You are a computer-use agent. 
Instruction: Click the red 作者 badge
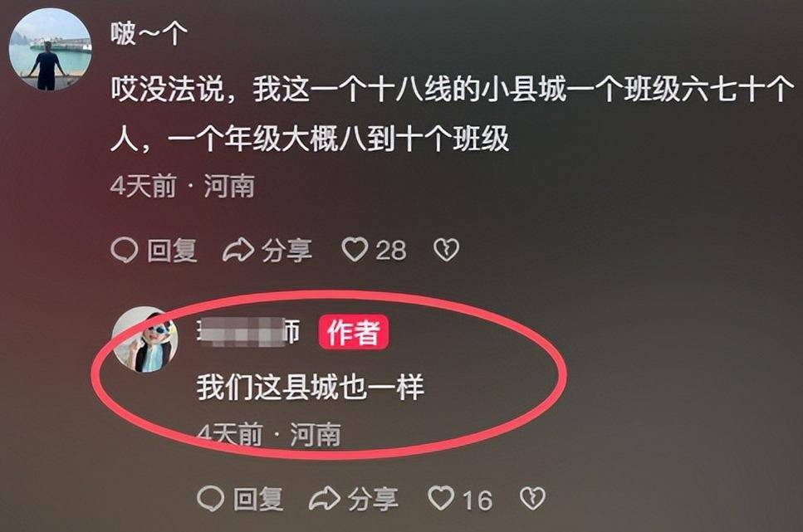point(354,332)
